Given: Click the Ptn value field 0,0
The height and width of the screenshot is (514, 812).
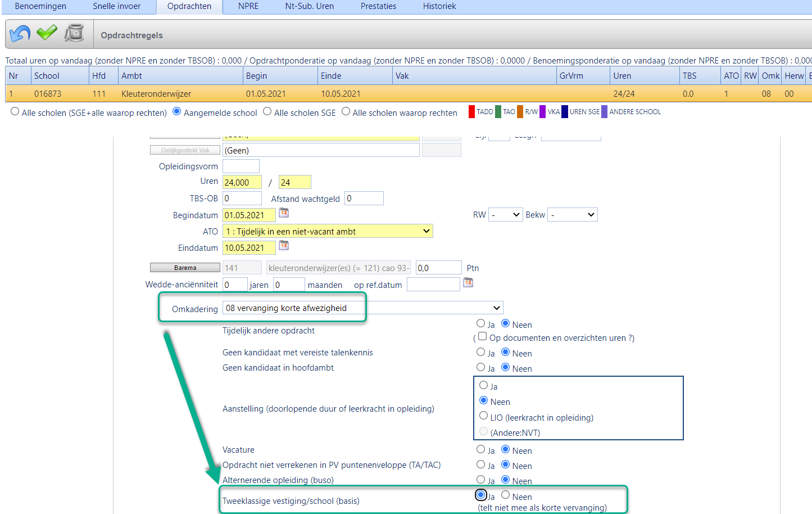Looking at the screenshot, I should [439, 268].
